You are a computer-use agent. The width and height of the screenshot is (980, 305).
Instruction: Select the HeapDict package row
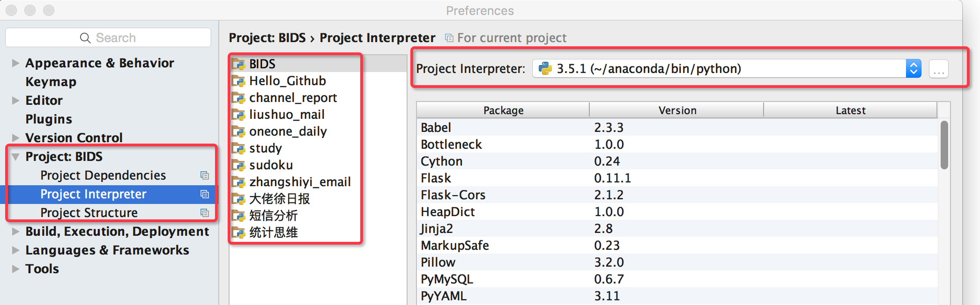click(677, 212)
